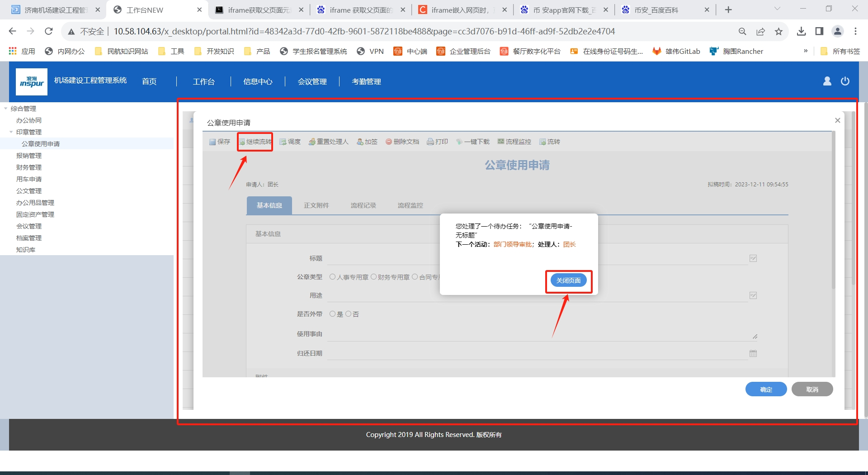Click the print icon in toolbar

point(430,142)
